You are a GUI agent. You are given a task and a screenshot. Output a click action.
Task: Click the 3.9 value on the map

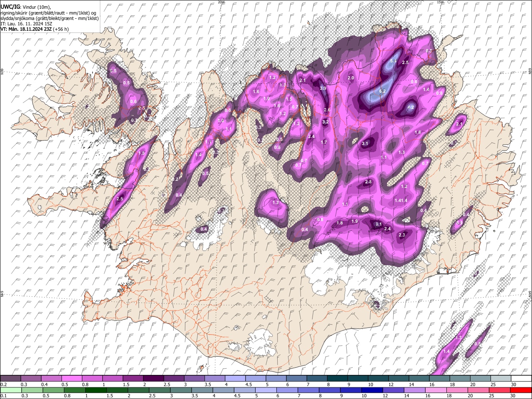click(x=323, y=88)
